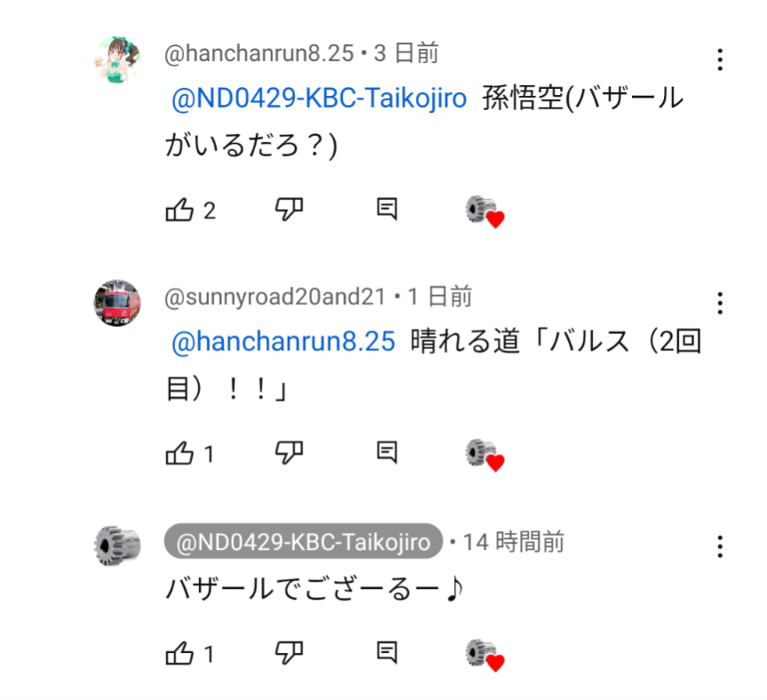Image resolution: width=767 pixels, height=700 pixels.
Task: Dislike the comment by hanchanrun8.25
Action: tap(289, 210)
